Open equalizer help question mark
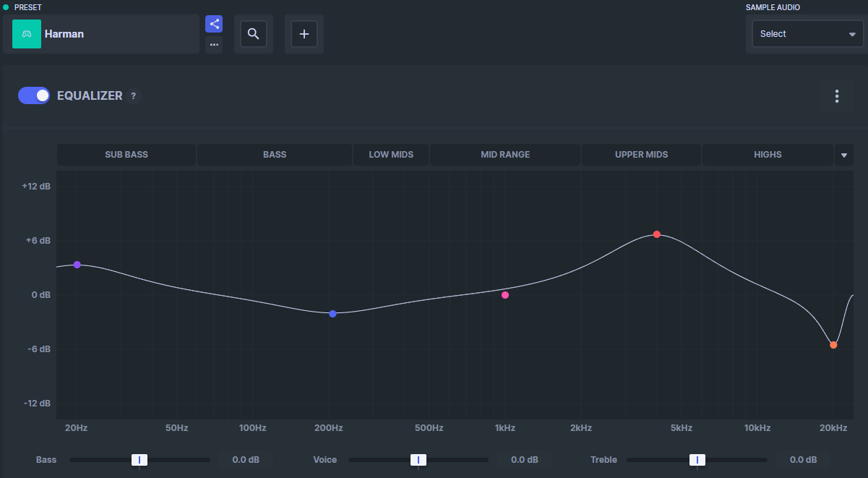 coord(133,96)
